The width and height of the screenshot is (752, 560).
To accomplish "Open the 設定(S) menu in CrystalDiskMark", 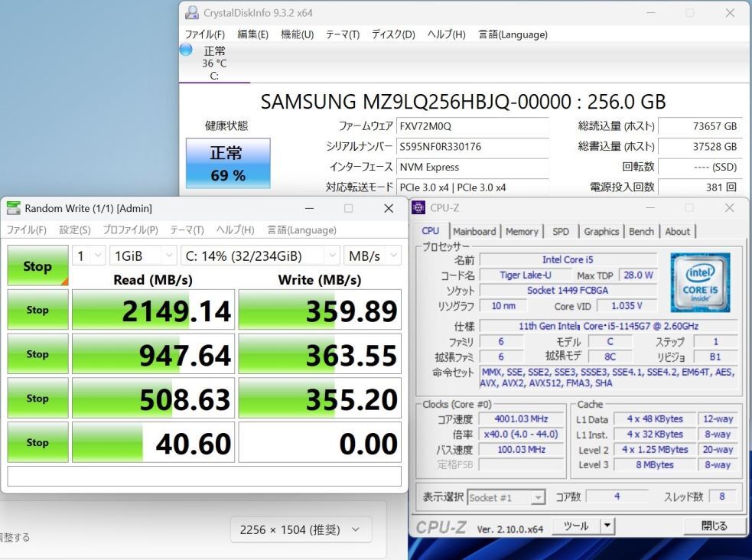I will 75,230.
